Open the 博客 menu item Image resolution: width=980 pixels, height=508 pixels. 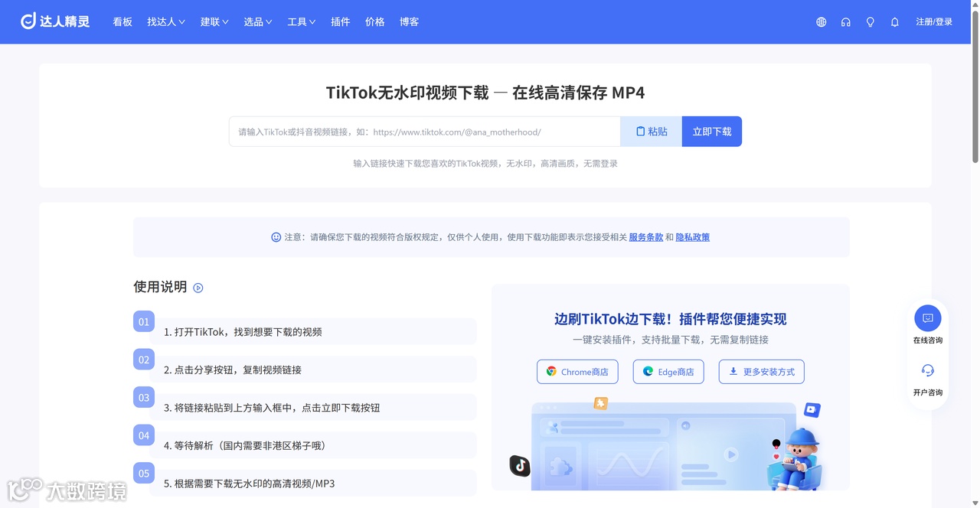[x=410, y=22]
